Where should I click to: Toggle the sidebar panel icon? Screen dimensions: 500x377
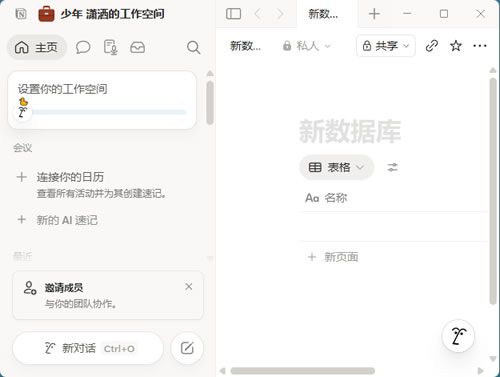pos(233,14)
